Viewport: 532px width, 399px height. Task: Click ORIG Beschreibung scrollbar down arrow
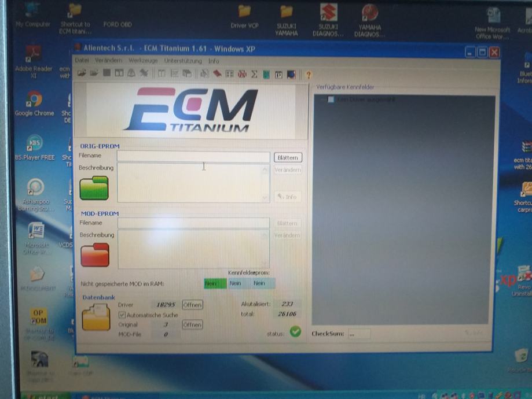(x=265, y=198)
